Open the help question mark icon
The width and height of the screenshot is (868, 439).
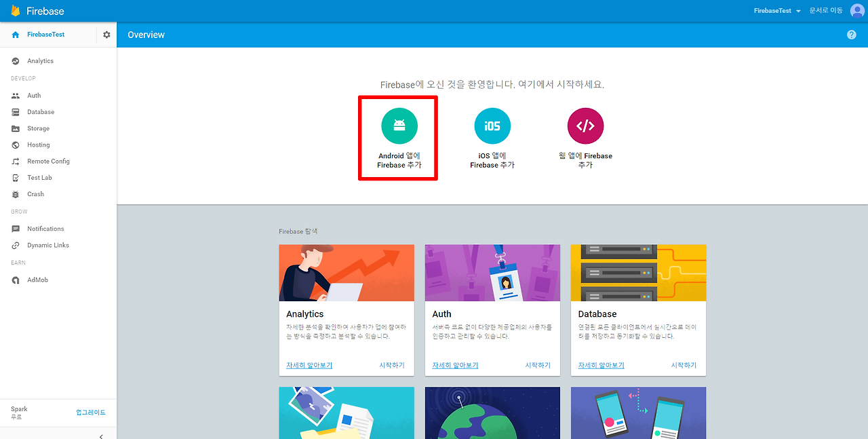point(852,35)
